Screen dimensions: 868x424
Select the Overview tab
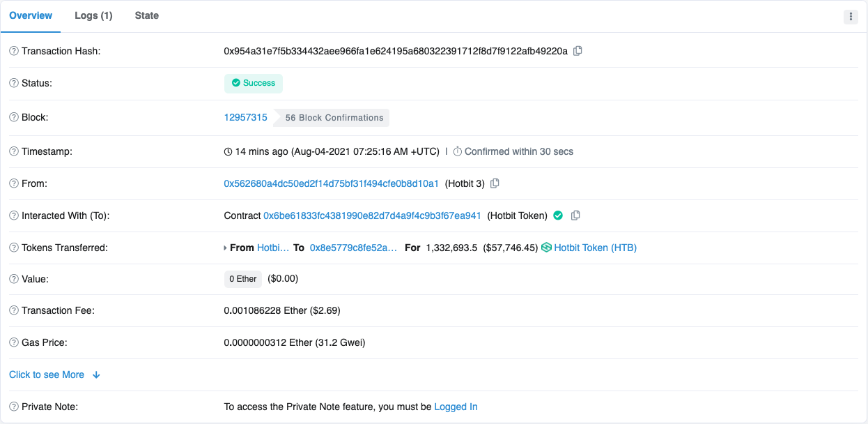click(31, 15)
